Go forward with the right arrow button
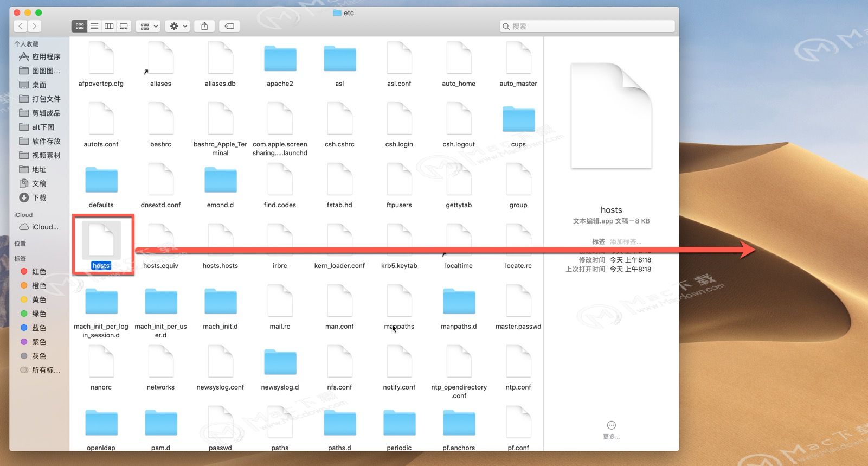 (35, 26)
